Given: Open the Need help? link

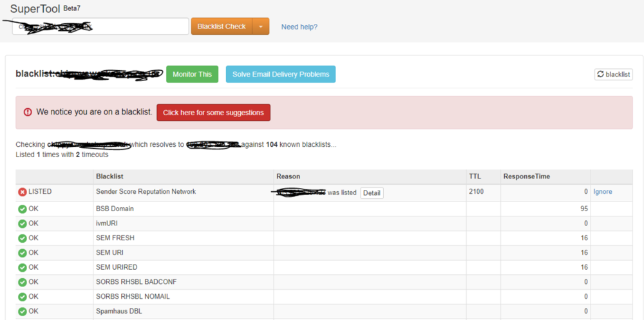Looking at the screenshot, I should pyautogui.click(x=299, y=27).
